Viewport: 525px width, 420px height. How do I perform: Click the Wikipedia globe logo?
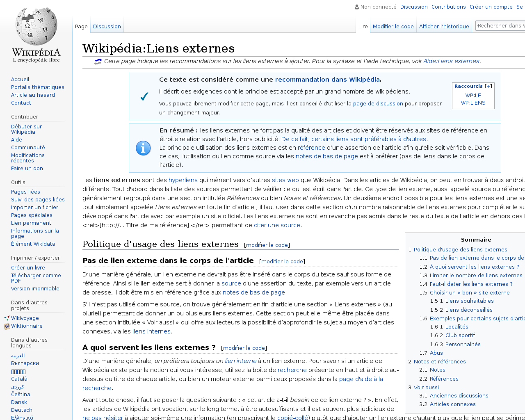tap(36, 34)
